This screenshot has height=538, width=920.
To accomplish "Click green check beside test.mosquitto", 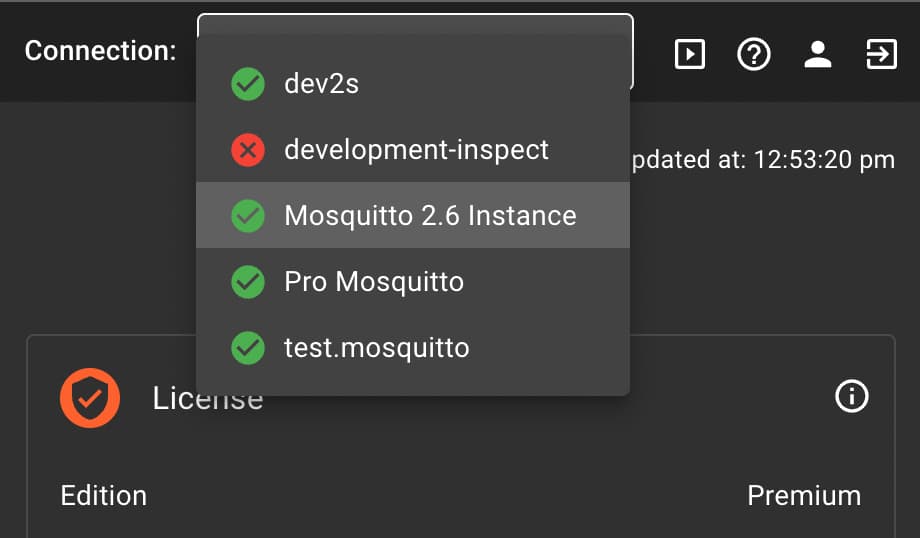I will click(x=248, y=348).
